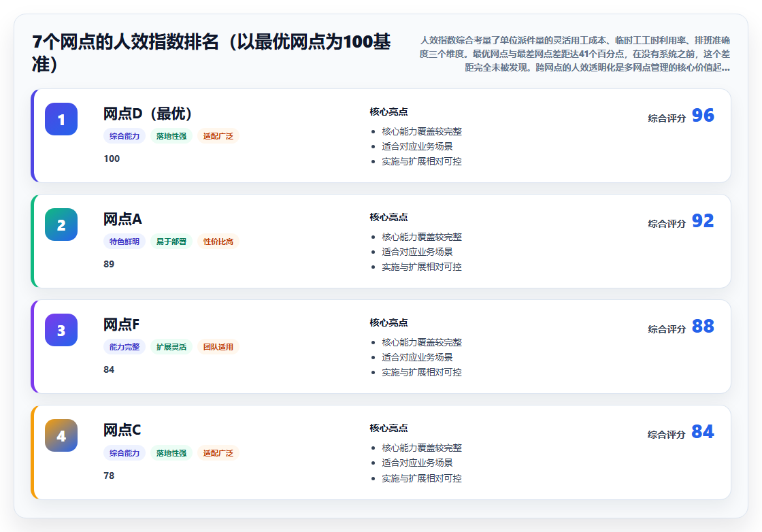This screenshot has width=762, height=532.
Task: Click the score 84 of 网点C
Action: tap(703, 431)
